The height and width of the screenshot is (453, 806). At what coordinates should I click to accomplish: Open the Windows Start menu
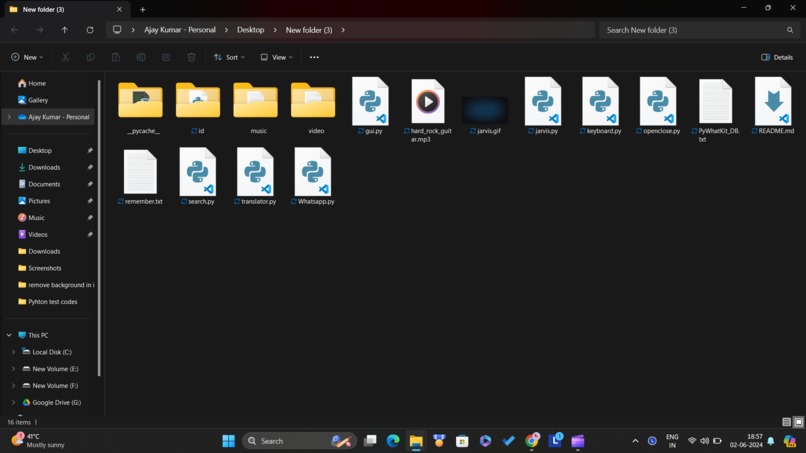(x=228, y=441)
